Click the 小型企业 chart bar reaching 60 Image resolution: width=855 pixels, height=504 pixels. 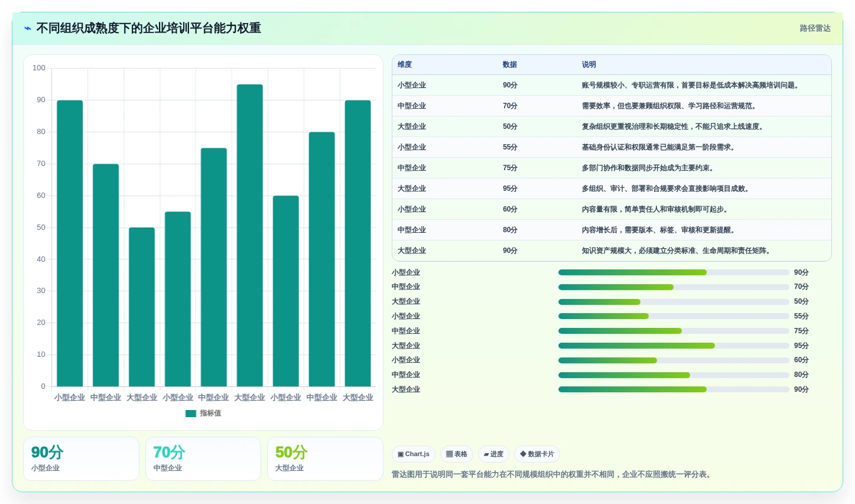(286, 291)
